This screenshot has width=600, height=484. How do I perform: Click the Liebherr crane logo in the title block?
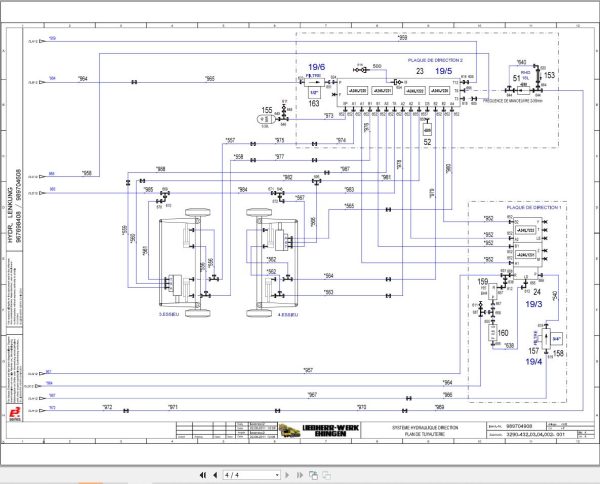290,430
